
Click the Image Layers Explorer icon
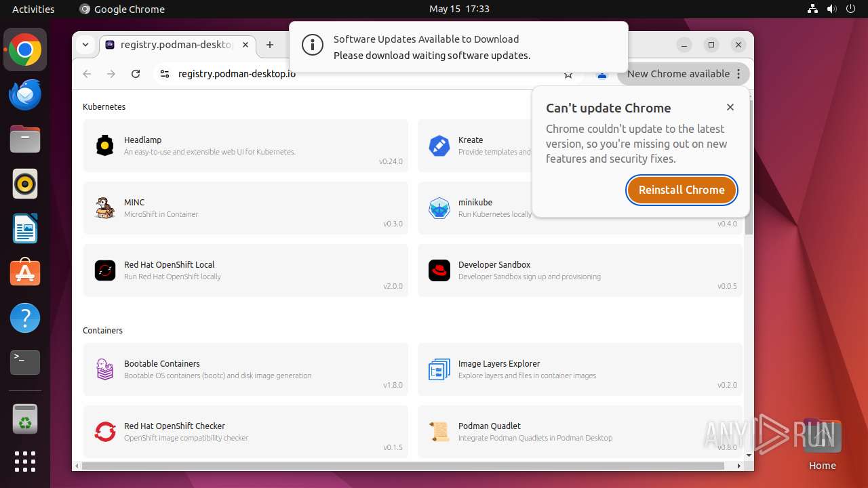439,369
